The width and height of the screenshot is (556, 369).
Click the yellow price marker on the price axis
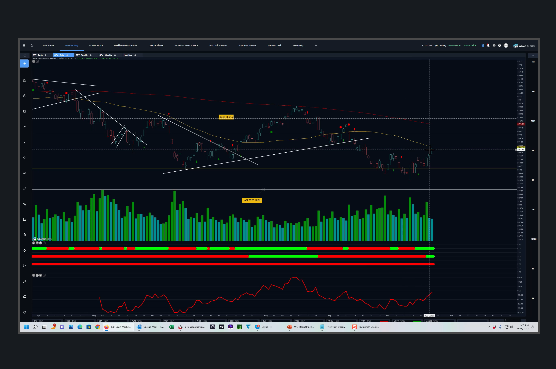pyautogui.click(x=521, y=148)
